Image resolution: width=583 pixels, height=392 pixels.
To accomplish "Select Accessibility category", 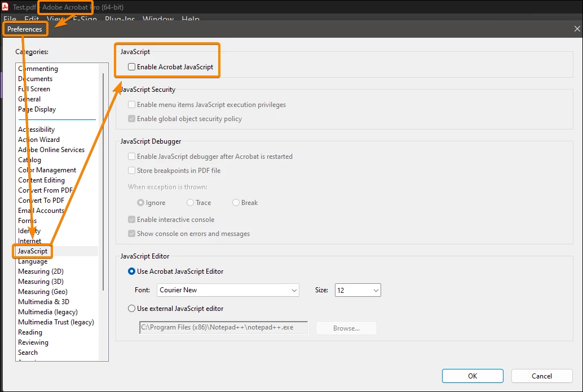I will (x=37, y=130).
